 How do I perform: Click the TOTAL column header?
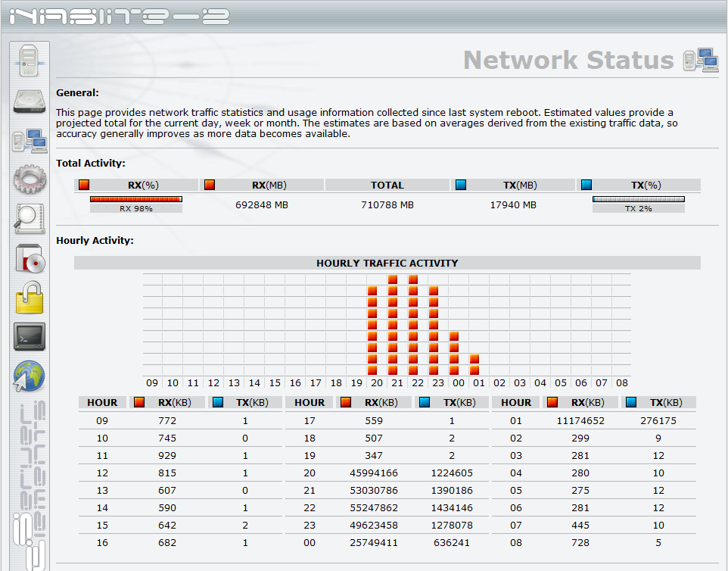tap(387, 185)
